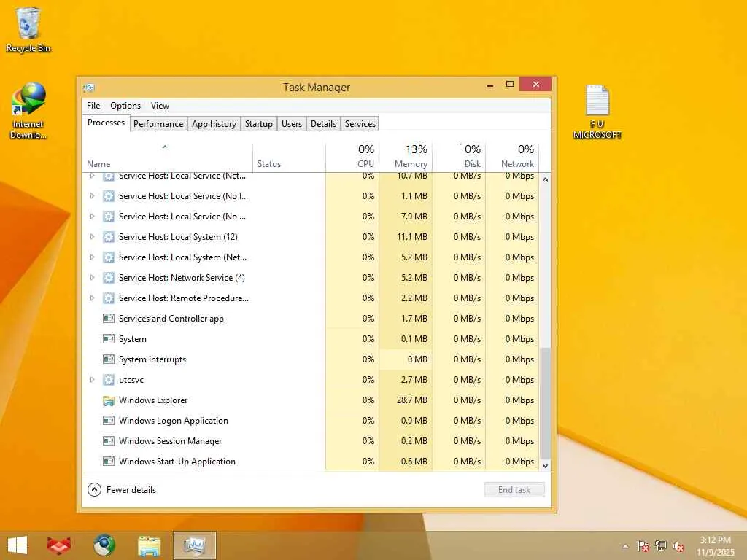
Task: Open the File menu
Action: coord(93,106)
